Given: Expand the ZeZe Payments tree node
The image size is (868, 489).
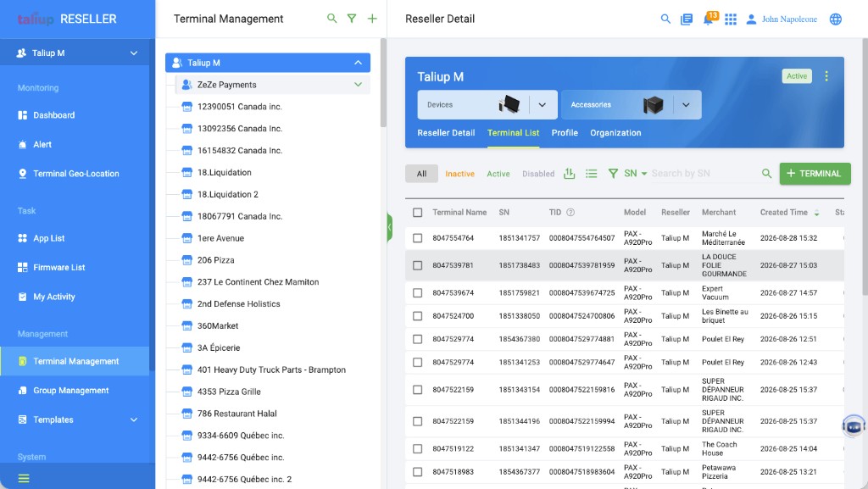Looking at the screenshot, I should 359,85.
